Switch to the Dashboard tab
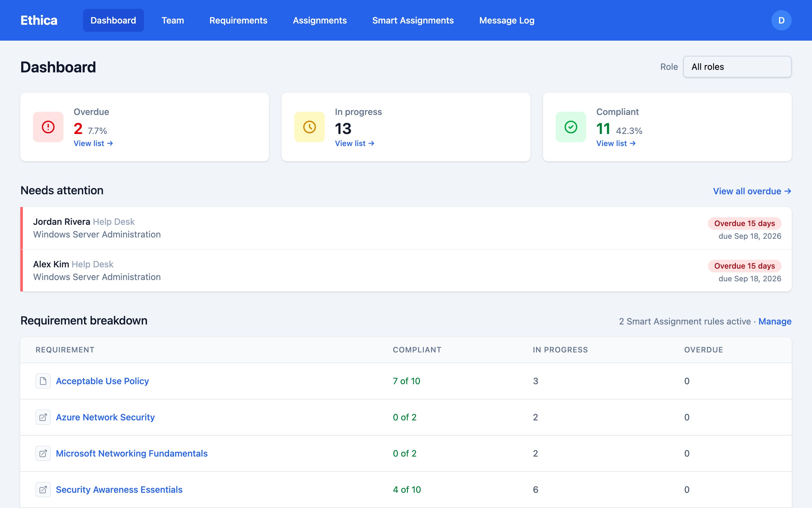The height and width of the screenshot is (508, 812). click(114, 21)
